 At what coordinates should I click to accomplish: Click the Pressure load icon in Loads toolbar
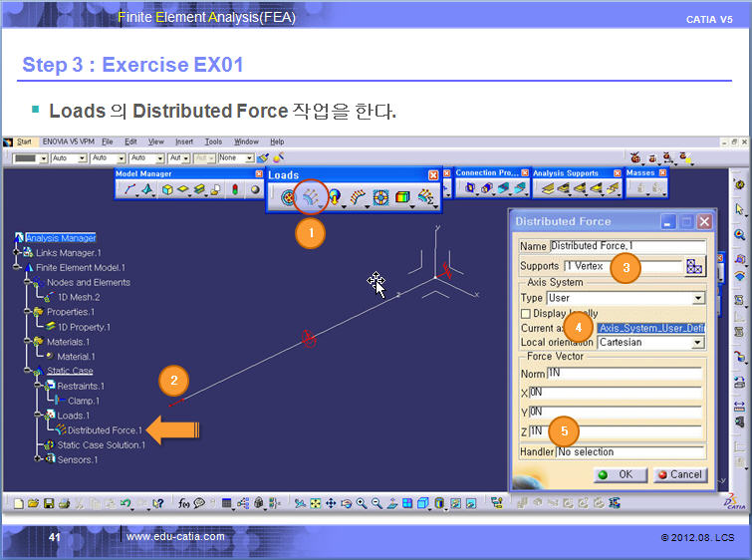pos(288,197)
